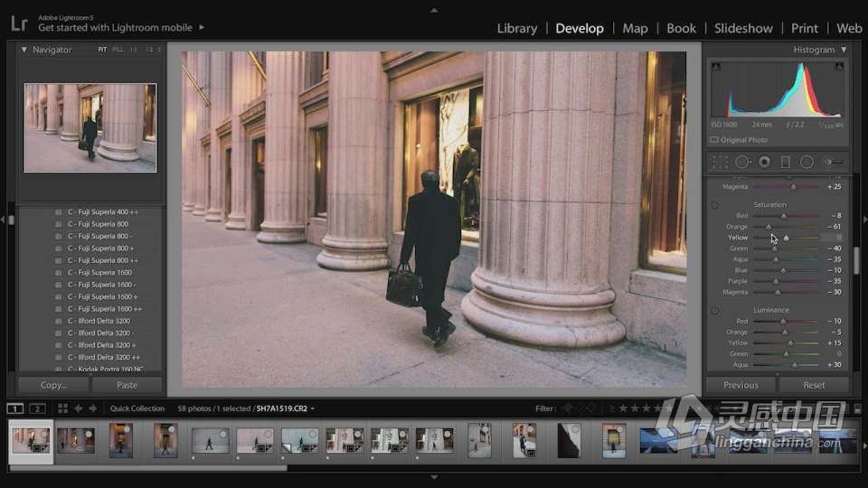Screen dimensions: 868x488
Task: Select second window display button 2
Action: pos(37,408)
